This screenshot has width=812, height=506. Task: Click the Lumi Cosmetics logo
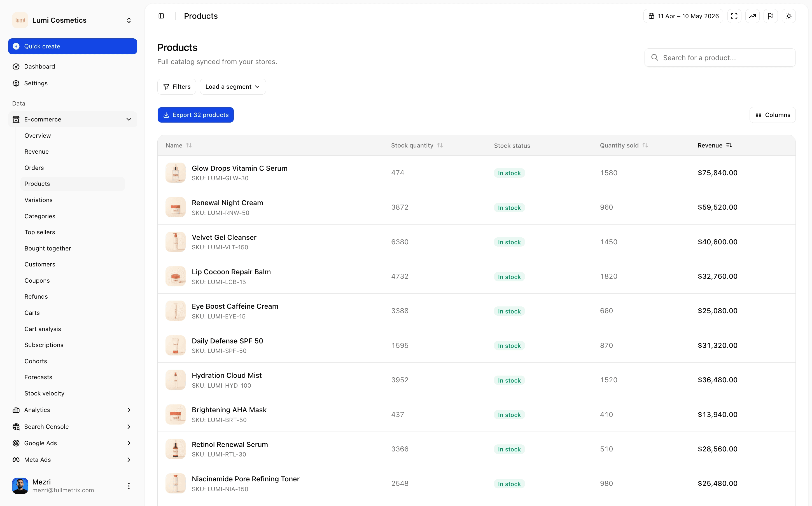pos(20,20)
